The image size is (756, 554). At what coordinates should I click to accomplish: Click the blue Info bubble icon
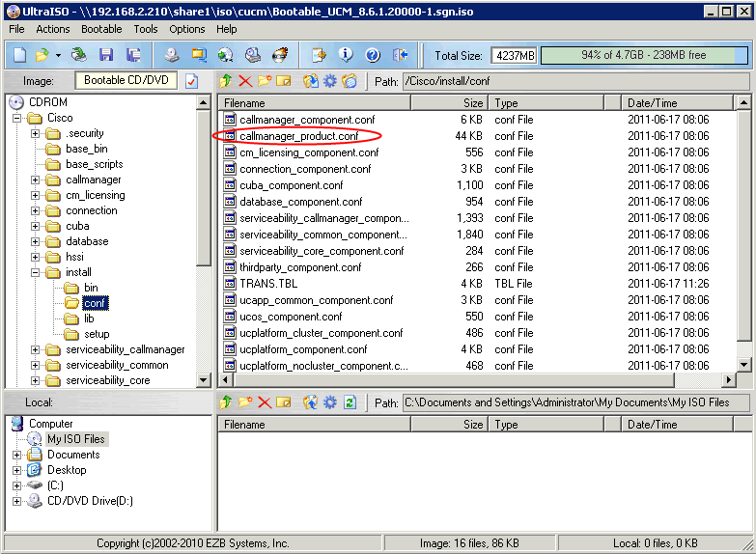point(346,55)
